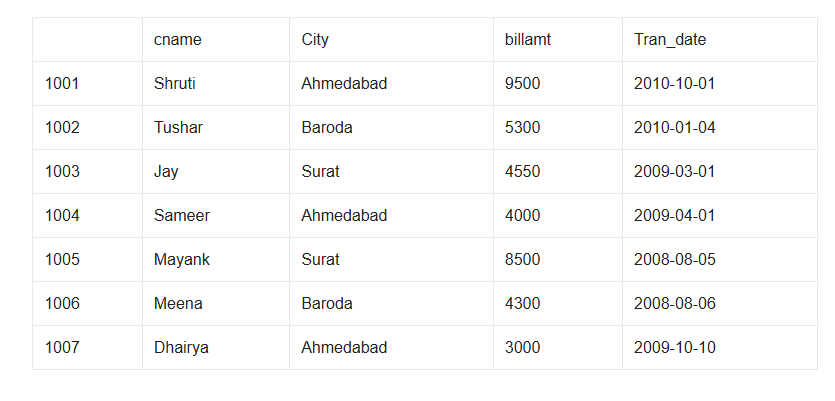The image size is (835, 401).
Task: Click the bill amount 4550
Action: pyautogui.click(x=523, y=172)
